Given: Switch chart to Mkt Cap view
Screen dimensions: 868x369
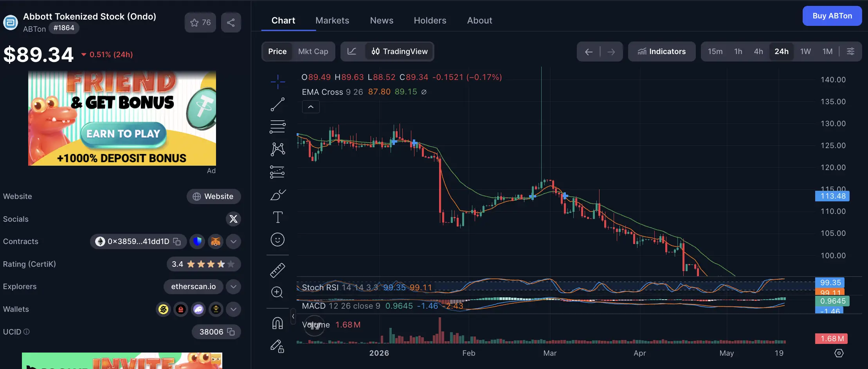Looking at the screenshot, I should coord(313,51).
